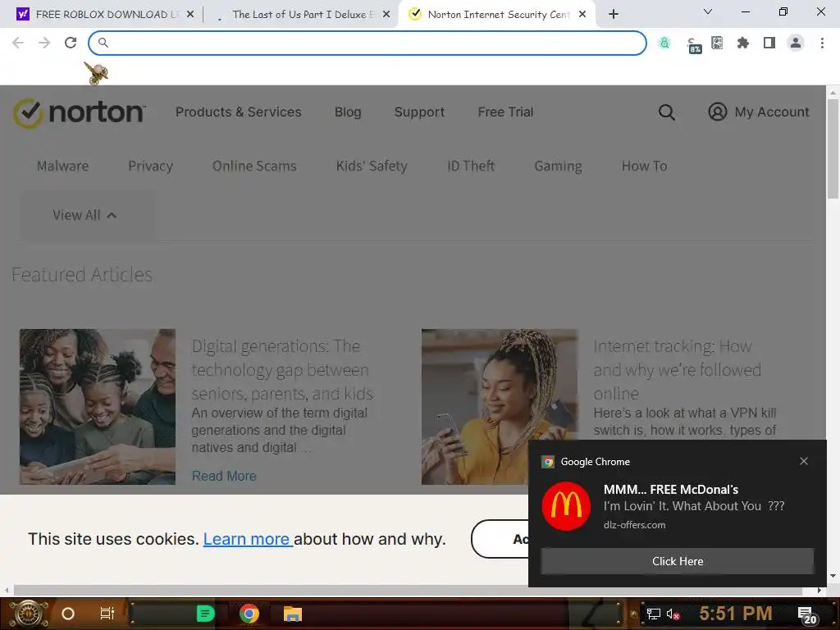Open the Start menu clock-styled button
840x630 pixels.
point(29,614)
